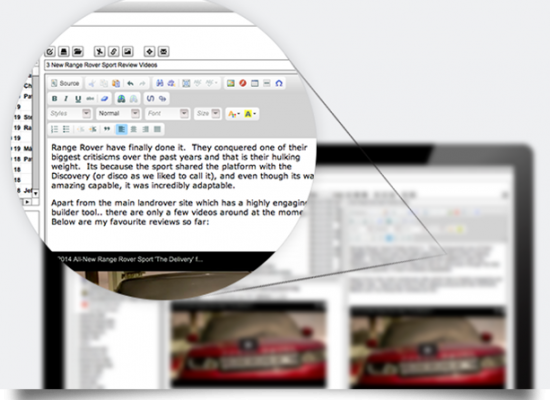Click the open folder button in top toolbar
The height and width of the screenshot is (400, 550).
tap(78, 52)
